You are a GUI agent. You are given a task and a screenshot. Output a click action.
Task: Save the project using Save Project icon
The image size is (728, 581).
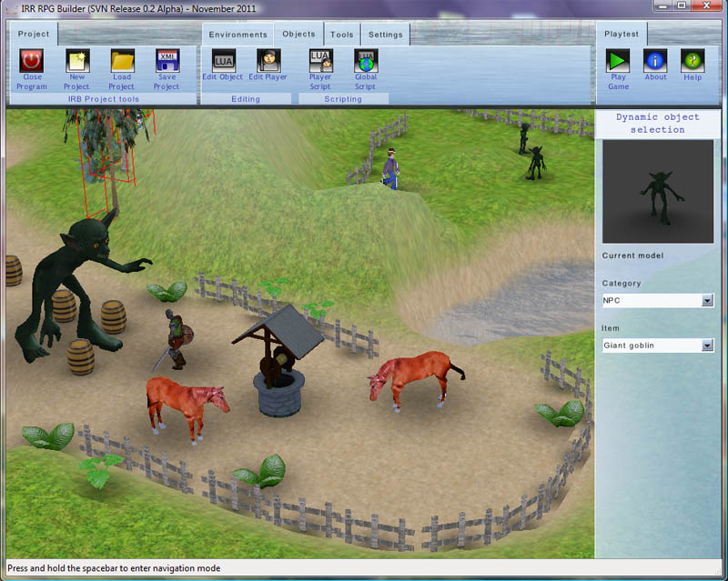click(x=167, y=61)
